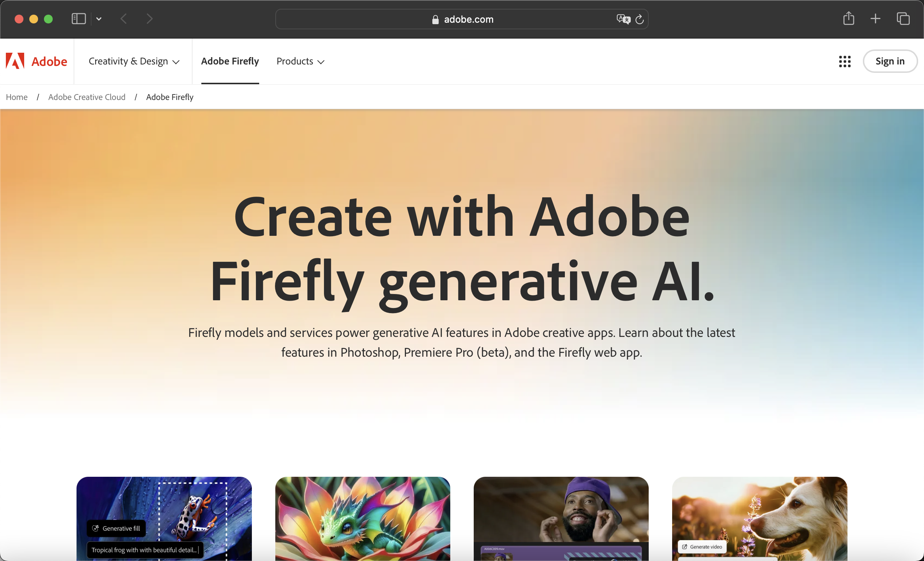Viewport: 924px width, 561px height.
Task: Open the man with purple cap card
Action: point(561,519)
